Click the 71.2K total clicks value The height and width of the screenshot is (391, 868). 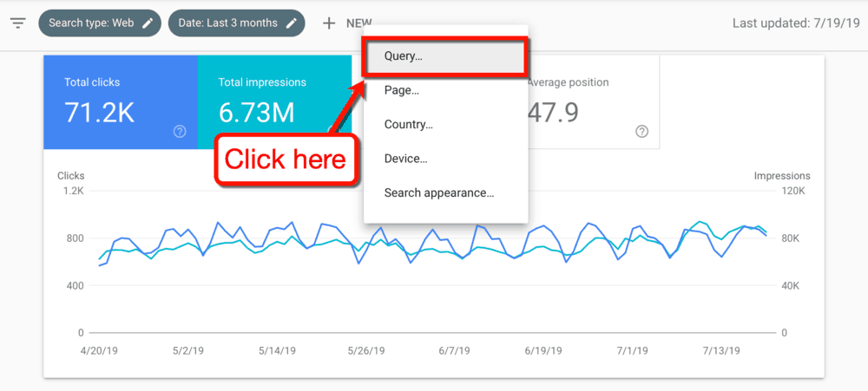coord(100,112)
